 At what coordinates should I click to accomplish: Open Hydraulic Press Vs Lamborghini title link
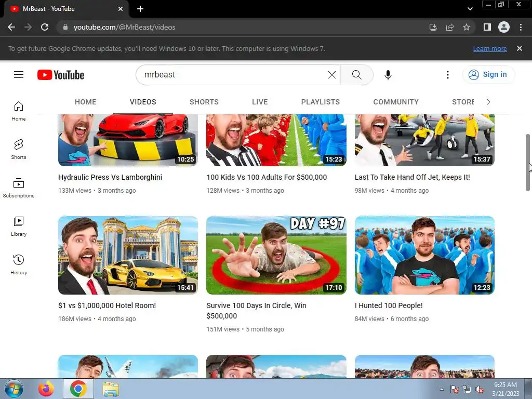[x=110, y=177]
